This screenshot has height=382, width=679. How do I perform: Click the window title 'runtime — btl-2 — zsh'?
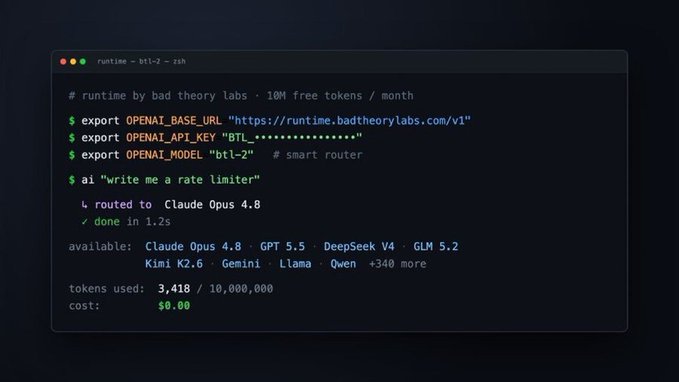click(x=141, y=62)
